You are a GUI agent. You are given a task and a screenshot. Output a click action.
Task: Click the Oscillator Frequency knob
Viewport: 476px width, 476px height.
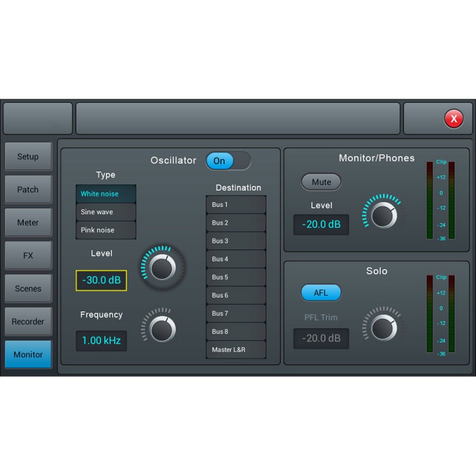[161, 328]
